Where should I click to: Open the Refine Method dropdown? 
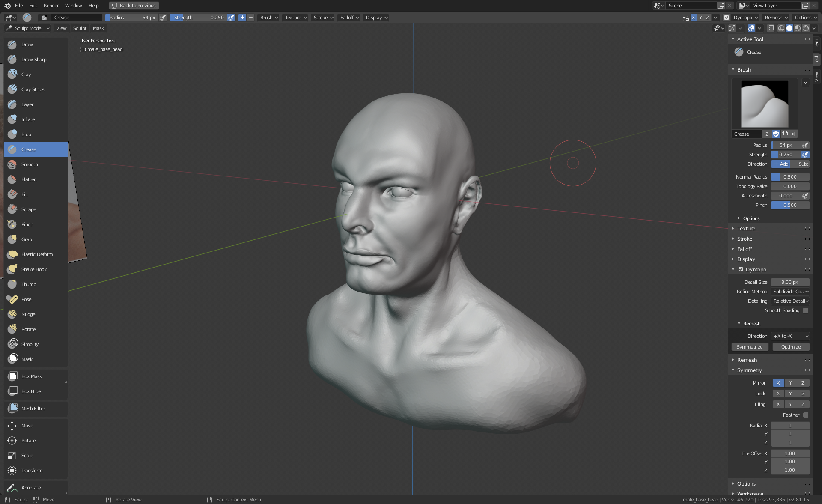790,292
